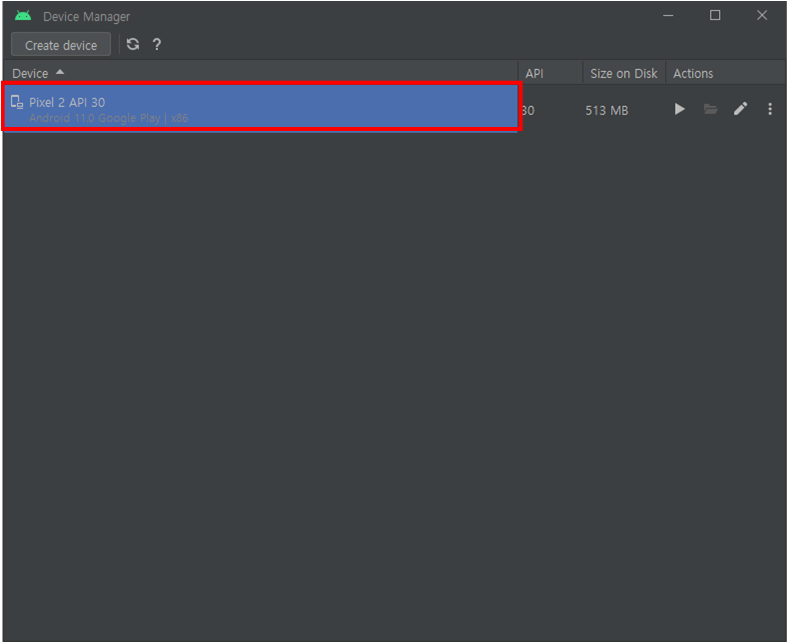Sort by the API column header
788x643 pixels.
(x=550, y=73)
